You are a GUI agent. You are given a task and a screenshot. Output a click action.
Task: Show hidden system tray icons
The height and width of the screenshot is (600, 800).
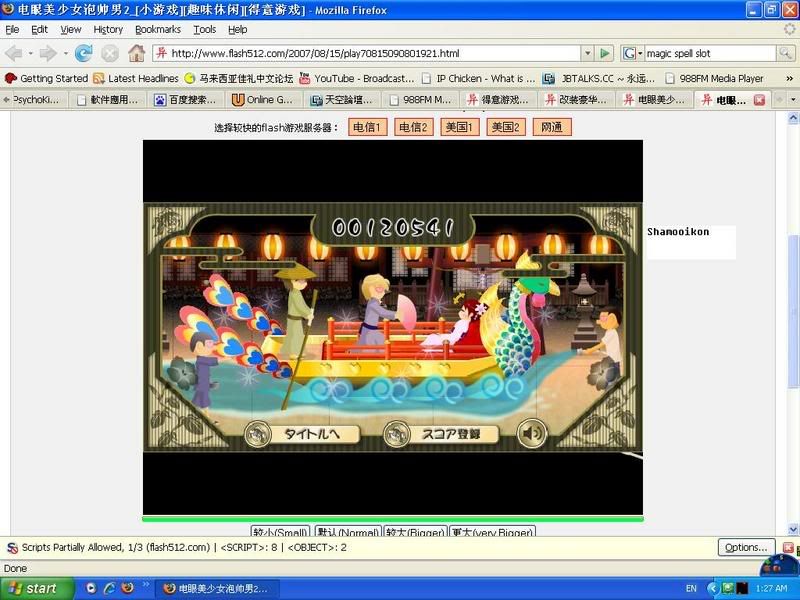[713, 588]
